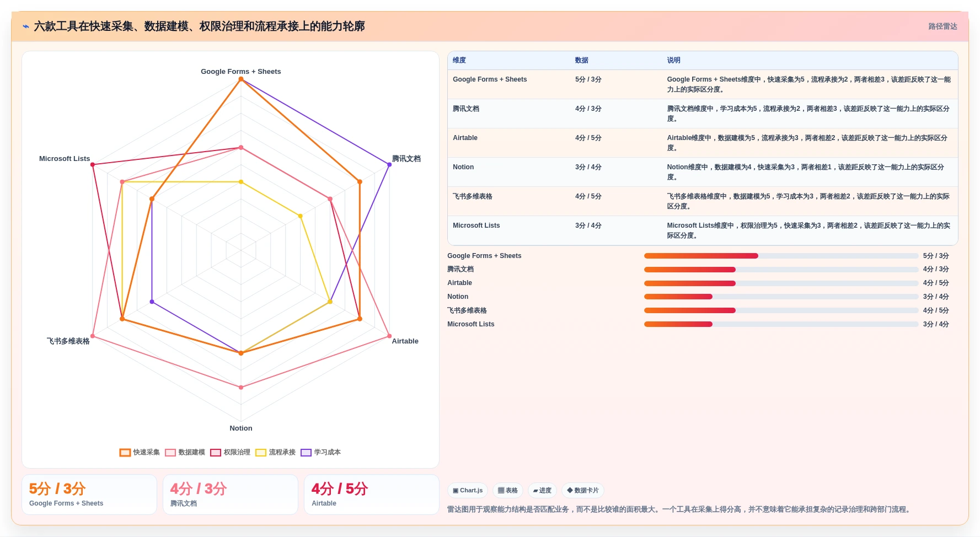Click the Notion label in the progress list
This screenshot has height=537, width=980.
pyautogui.click(x=458, y=297)
